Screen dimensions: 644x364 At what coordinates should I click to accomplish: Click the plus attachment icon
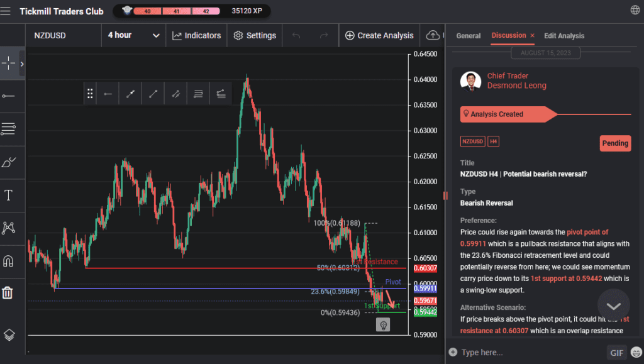tap(453, 352)
